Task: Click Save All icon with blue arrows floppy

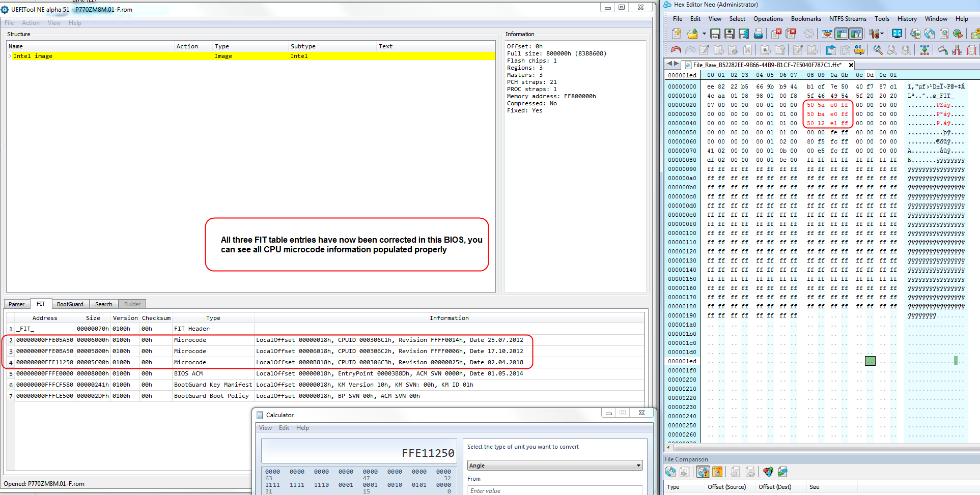Action: tap(744, 34)
